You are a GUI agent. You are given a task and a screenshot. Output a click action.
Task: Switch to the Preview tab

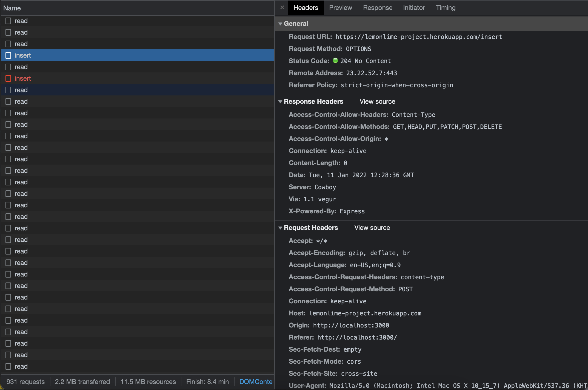[x=341, y=8]
